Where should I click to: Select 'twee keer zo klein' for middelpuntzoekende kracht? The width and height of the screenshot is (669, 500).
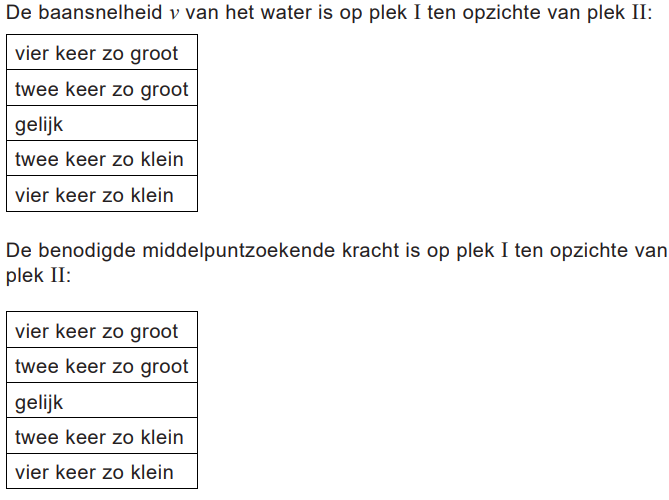(101, 437)
